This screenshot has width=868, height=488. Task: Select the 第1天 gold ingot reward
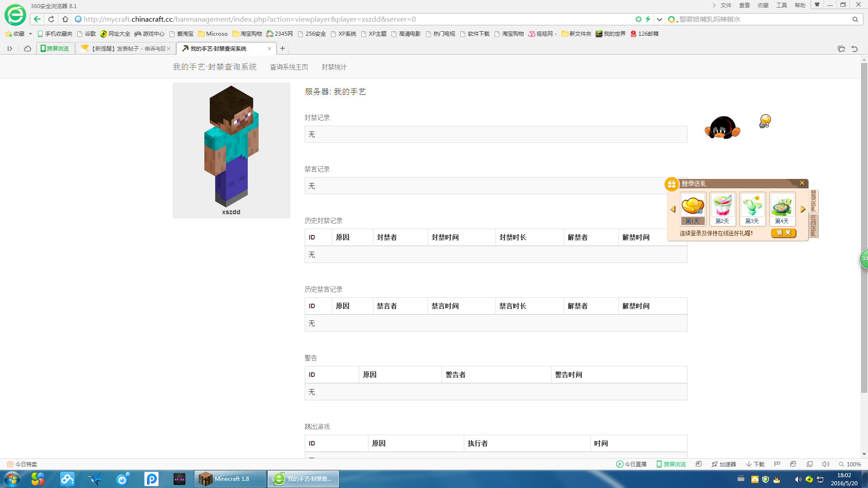pos(693,209)
